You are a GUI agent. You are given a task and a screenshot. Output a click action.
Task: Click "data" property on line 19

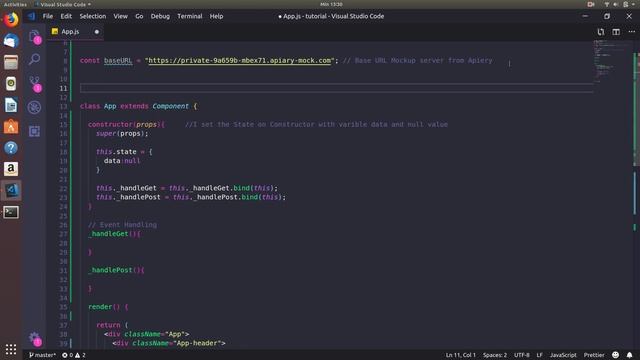point(112,161)
